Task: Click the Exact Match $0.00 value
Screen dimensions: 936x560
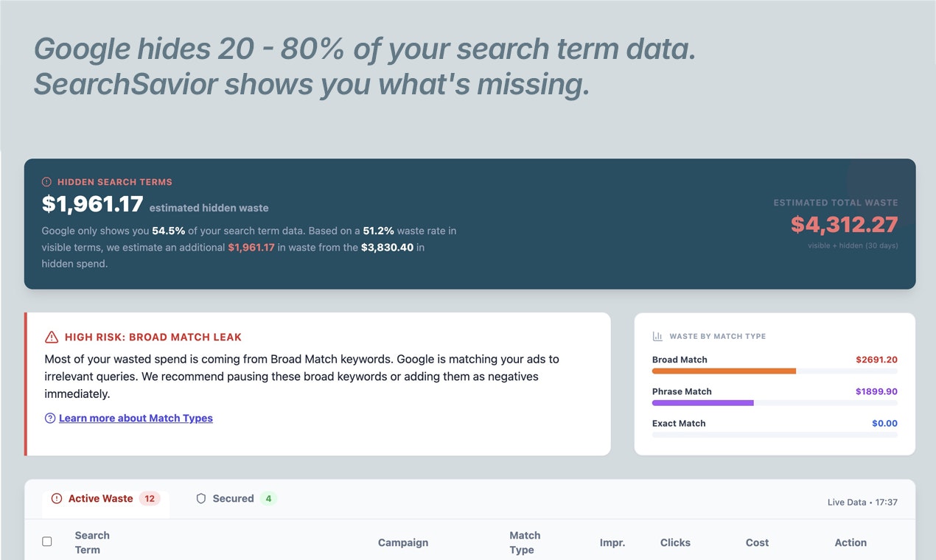Action: click(884, 423)
